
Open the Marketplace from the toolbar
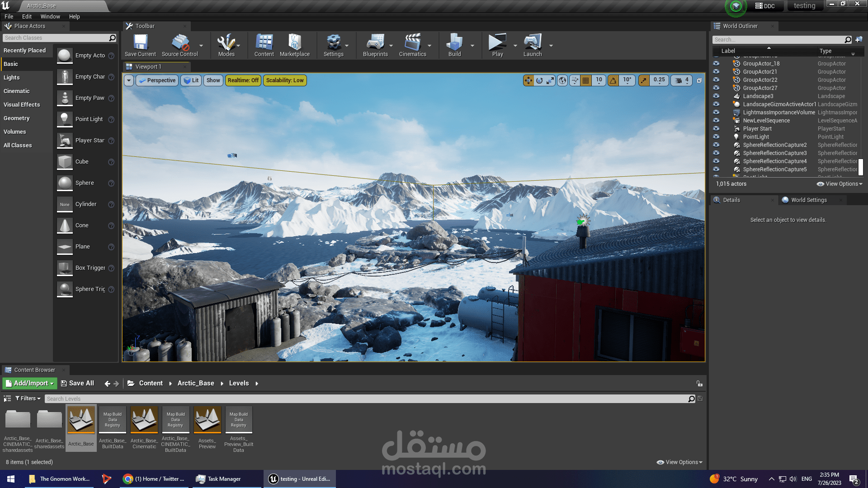click(x=294, y=45)
